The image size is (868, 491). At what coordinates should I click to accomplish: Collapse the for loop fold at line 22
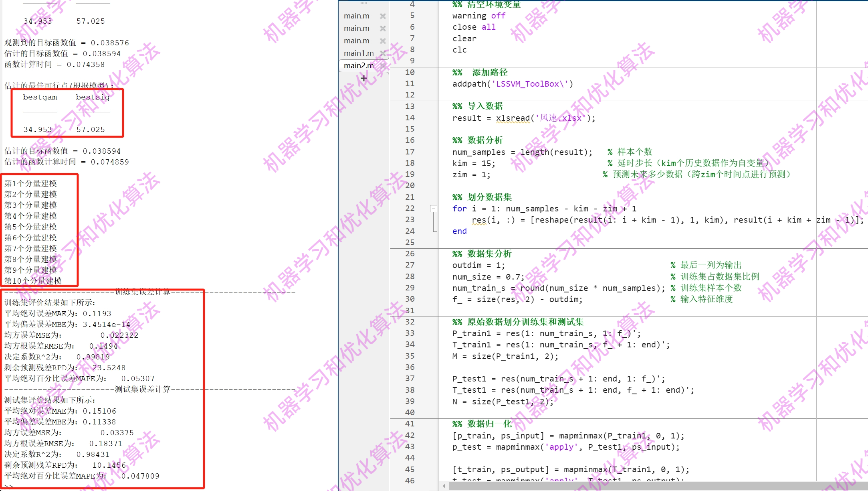pyautogui.click(x=434, y=209)
